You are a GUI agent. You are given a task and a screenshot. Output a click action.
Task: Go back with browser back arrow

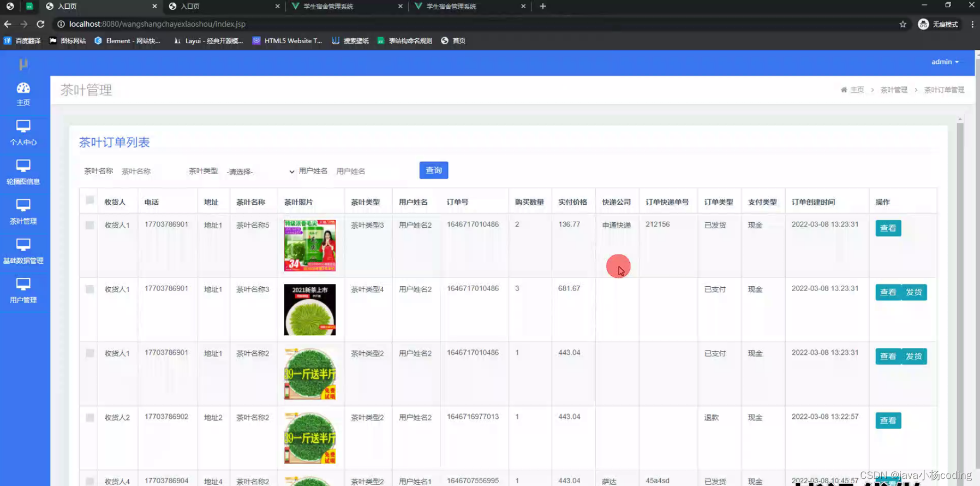[x=8, y=24]
